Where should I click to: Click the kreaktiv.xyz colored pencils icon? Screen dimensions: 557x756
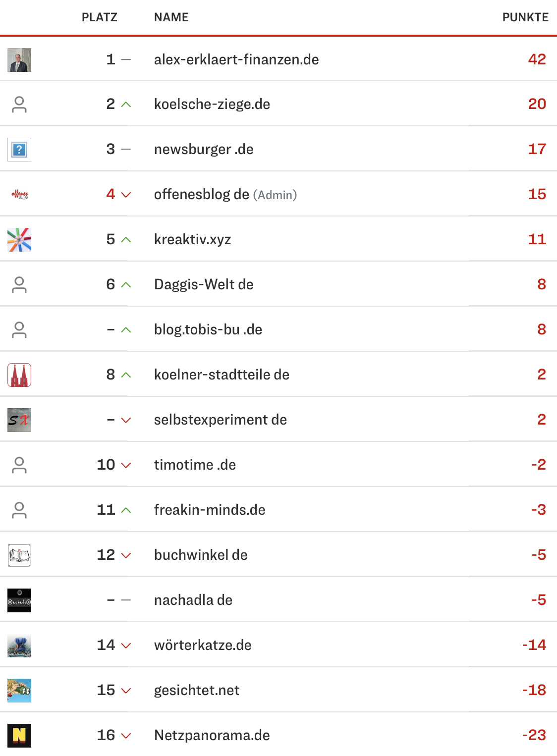pyautogui.click(x=19, y=240)
